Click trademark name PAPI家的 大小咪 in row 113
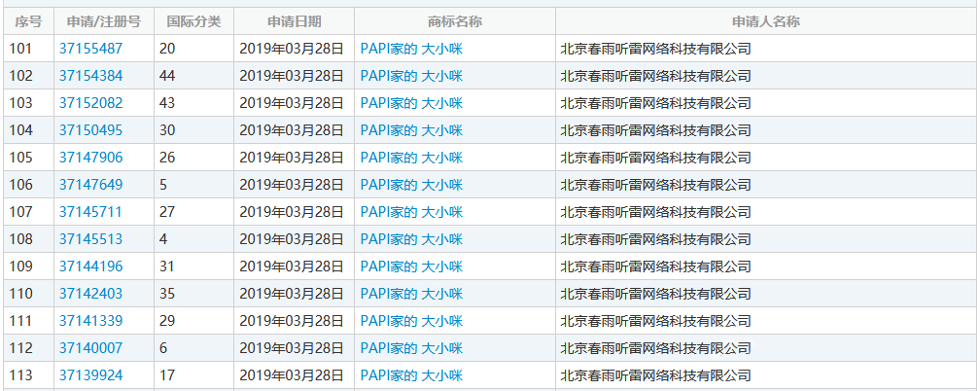 (x=411, y=376)
